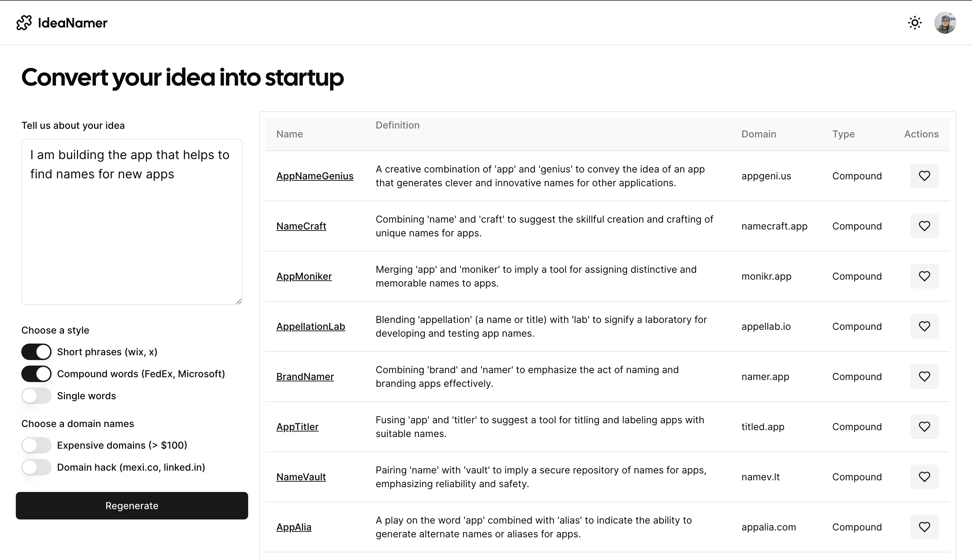Favorite the AppTitler name suggestion

point(924,427)
